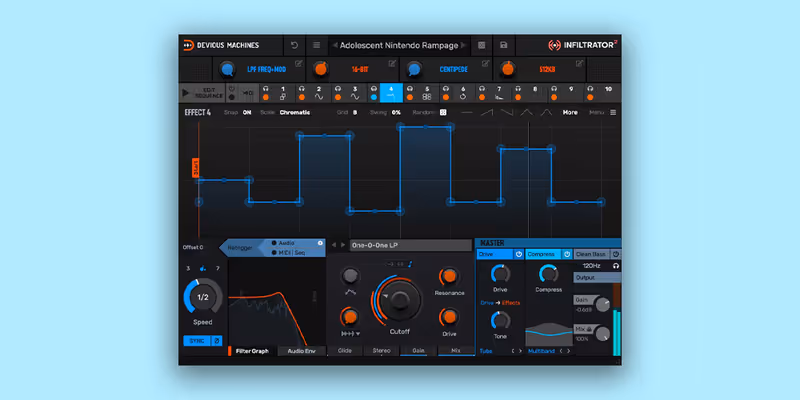Open the Stereo tab

pos(382,351)
